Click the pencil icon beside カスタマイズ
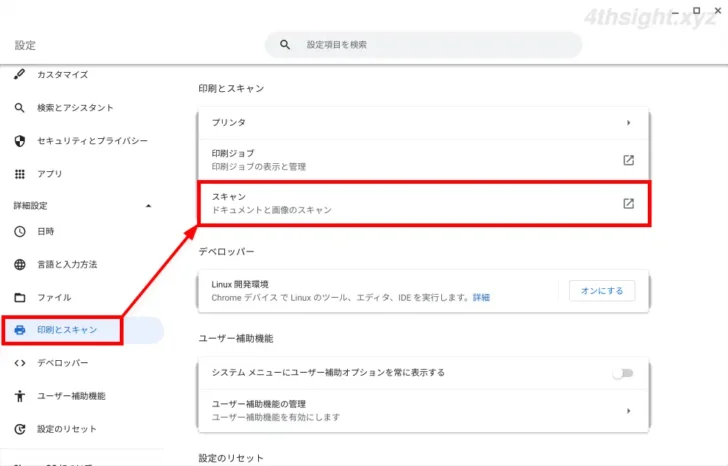The image size is (728, 466). click(20, 74)
